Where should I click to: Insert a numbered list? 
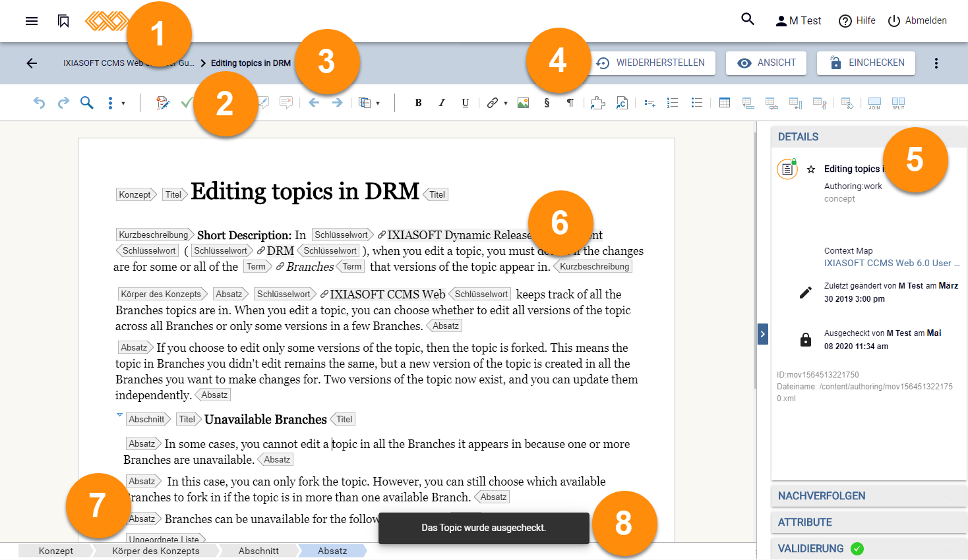673,103
